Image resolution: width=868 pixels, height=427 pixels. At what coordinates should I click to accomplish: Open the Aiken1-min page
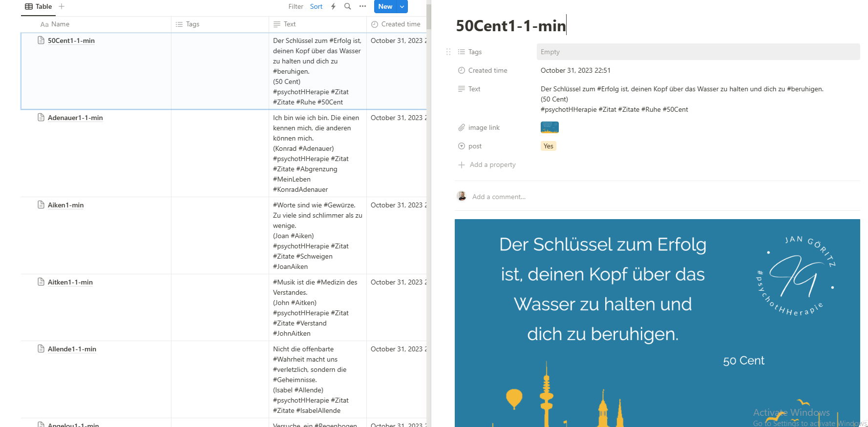click(x=66, y=205)
